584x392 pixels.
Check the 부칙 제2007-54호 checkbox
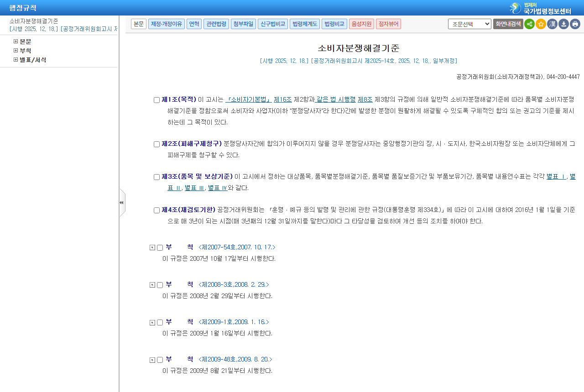click(x=160, y=248)
